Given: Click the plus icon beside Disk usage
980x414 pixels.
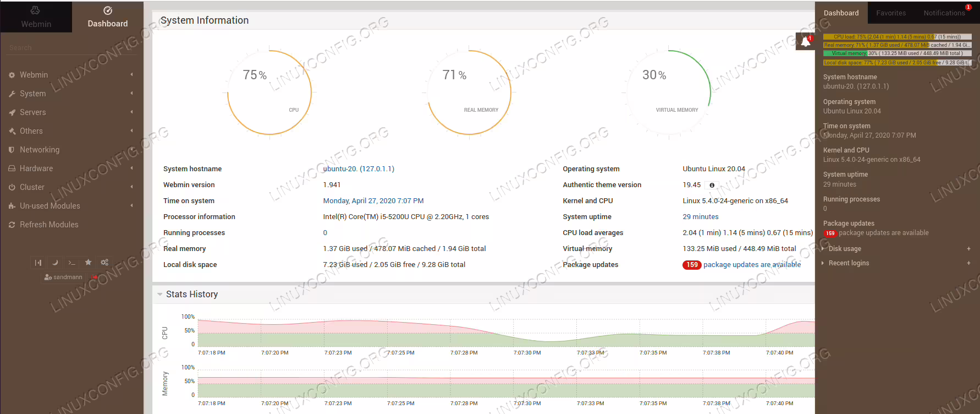Looking at the screenshot, I should 969,249.
